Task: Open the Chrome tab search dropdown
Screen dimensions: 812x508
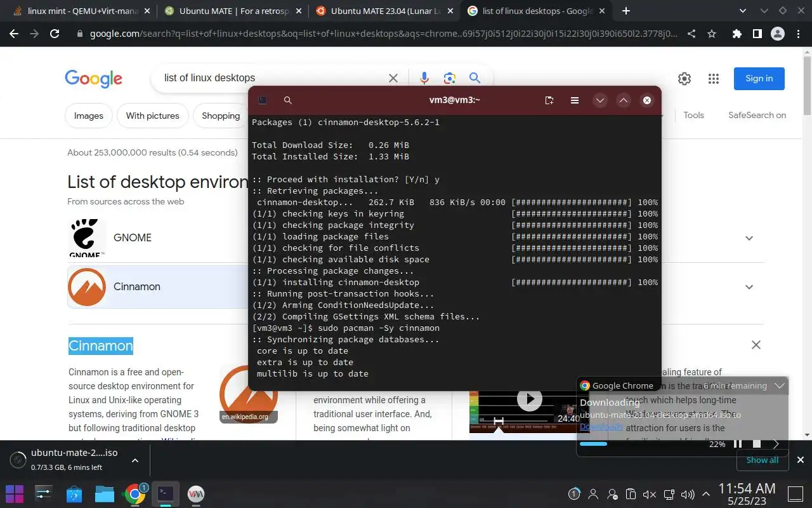Action: coord(743,11)
